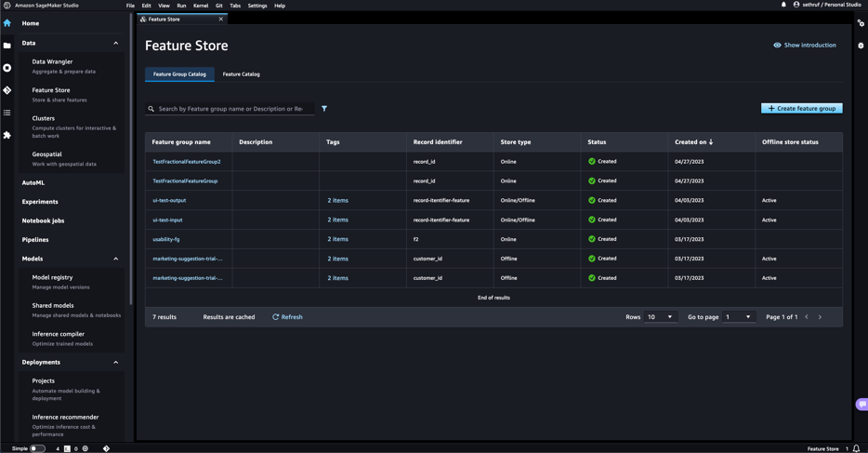Open Pipelines in sidebar
The width and height of the screenshot is (868, 453).
tap(35, 240)
